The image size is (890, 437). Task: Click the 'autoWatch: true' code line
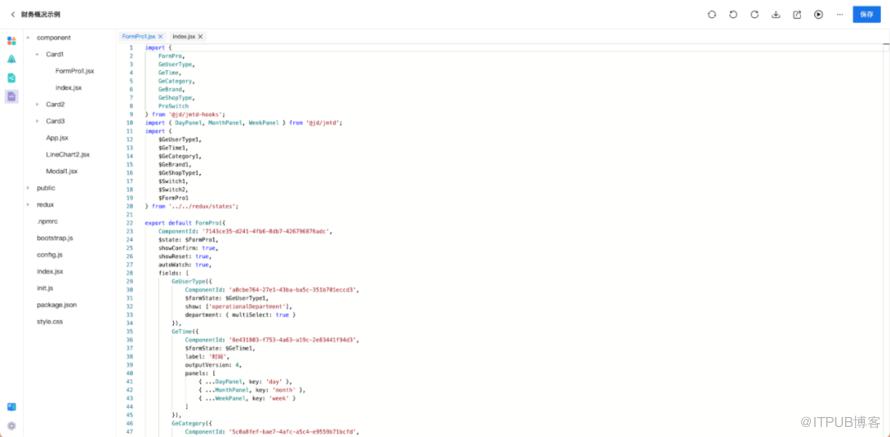[184, 264]
